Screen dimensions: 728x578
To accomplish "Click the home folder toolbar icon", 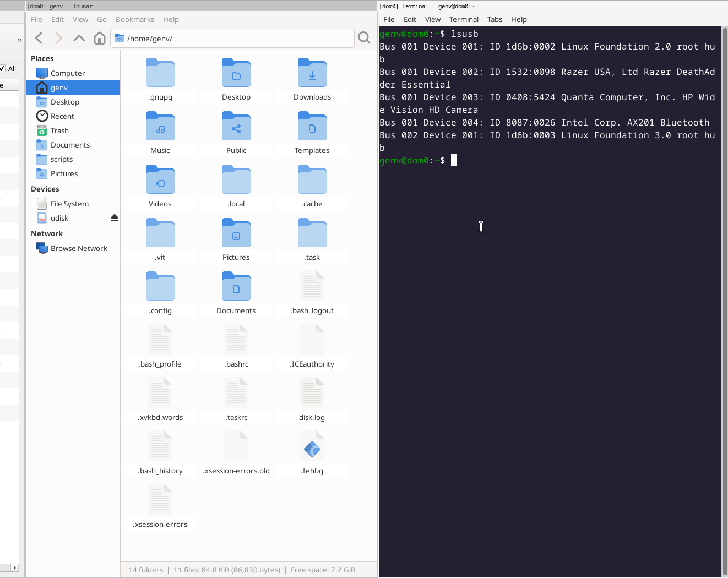I will (x=100, y=38).
